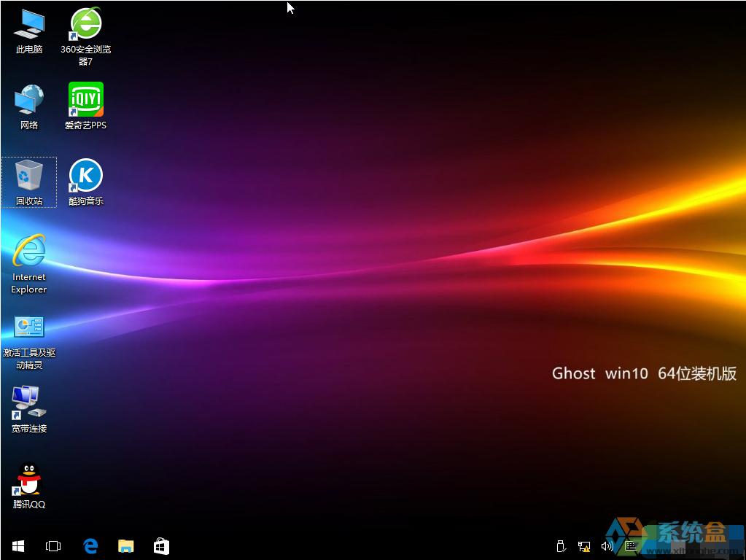Open Task View in the taskbar
Viewport: 746px width, 560px height.
[x=53, y=545]
